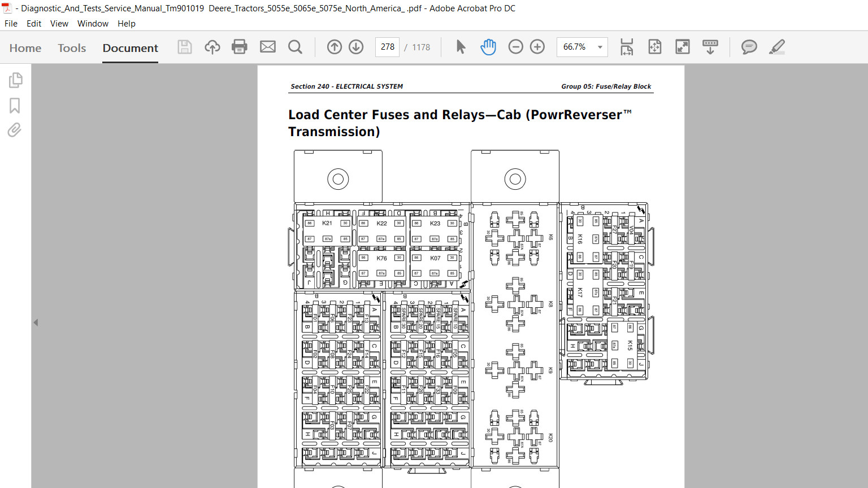This screenshot has height=488, width=868.
Task: Click the K76 relay label in diagram
Action: 382,258
